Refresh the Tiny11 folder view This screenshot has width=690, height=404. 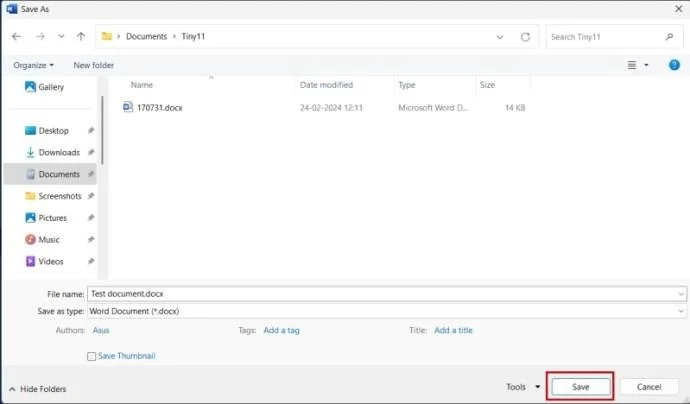526,37
